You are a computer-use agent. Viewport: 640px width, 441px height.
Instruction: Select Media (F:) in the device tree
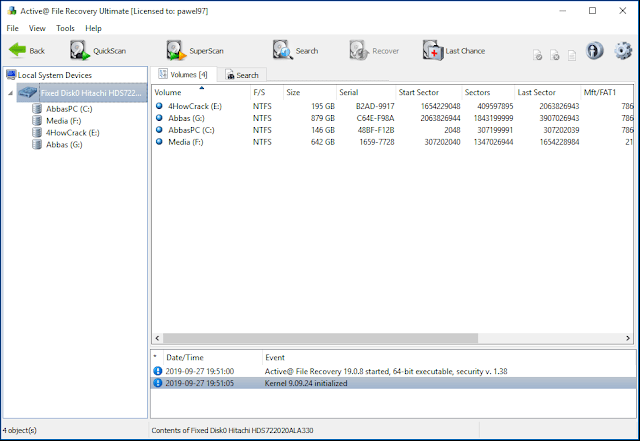(63, 120)
